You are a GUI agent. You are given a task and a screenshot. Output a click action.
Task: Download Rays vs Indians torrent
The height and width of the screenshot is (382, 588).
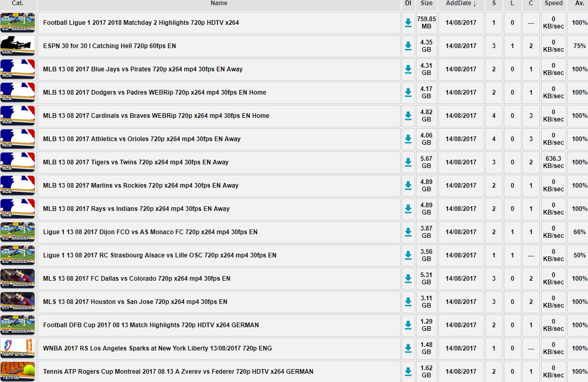[x=408, y=209]
